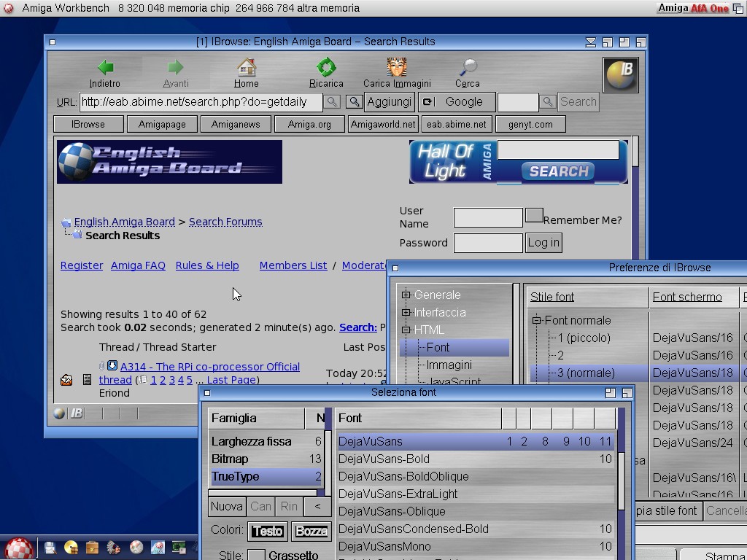
Task: Expand the Generale preferences tree node
Action: pyautogui.click(x=406, y=295)
